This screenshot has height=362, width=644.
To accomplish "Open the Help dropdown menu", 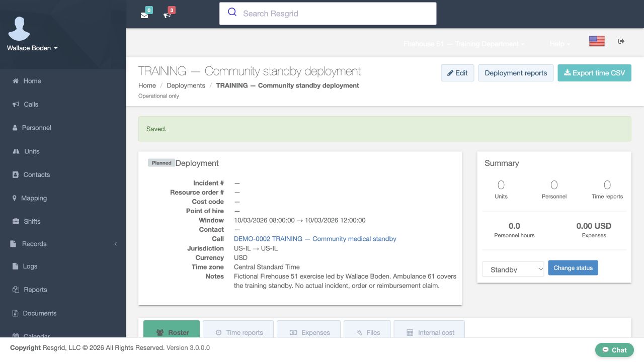I will pyautogui.click(x=560, y=44).
